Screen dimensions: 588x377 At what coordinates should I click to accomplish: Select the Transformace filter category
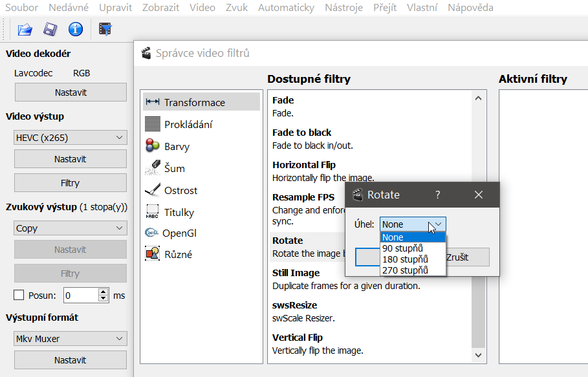tap(201, 102)
